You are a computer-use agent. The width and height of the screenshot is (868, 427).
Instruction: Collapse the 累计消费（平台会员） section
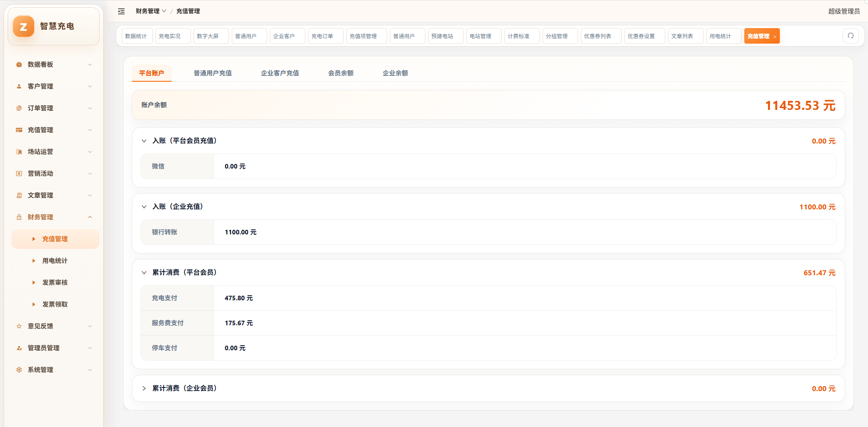click(x=144, y=273)
